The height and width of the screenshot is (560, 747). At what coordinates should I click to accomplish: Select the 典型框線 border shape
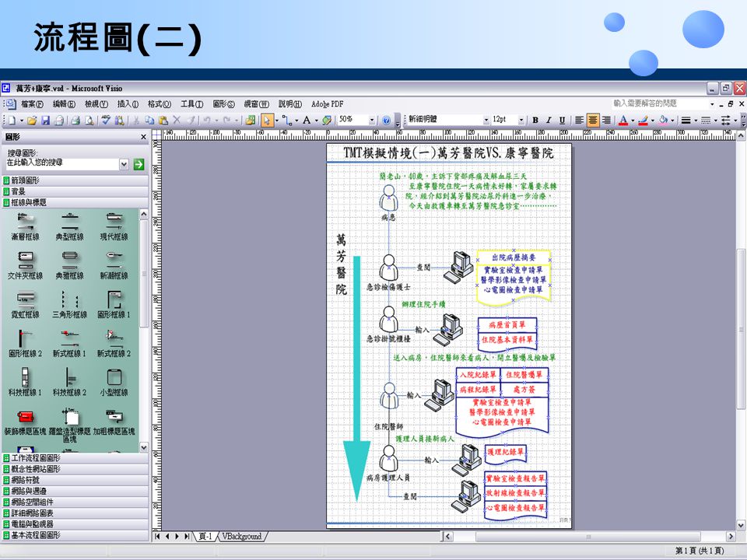pyautogui.click(x=69, y=227)
